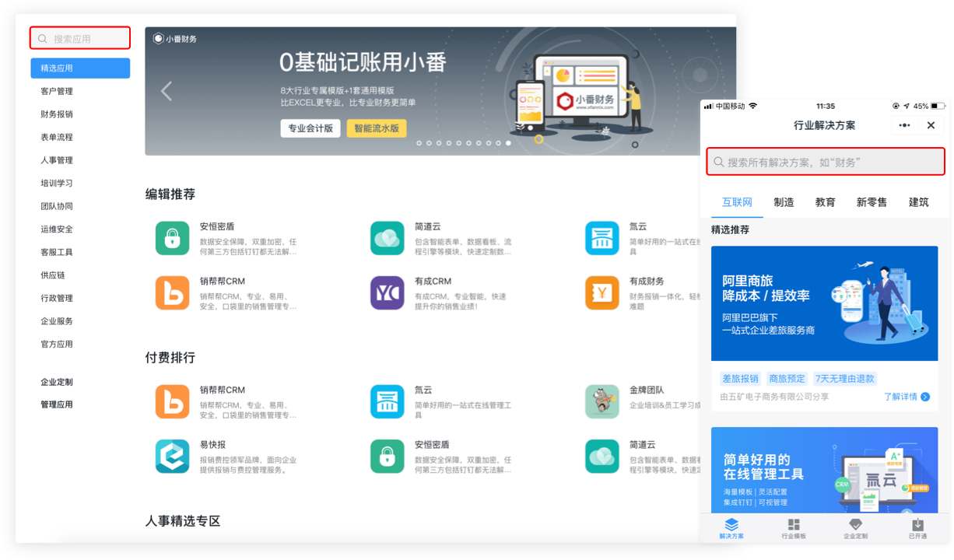The width and height of the screenshot is (954, 560).
Task: Select the 精选应用 category
Action: 80,68
